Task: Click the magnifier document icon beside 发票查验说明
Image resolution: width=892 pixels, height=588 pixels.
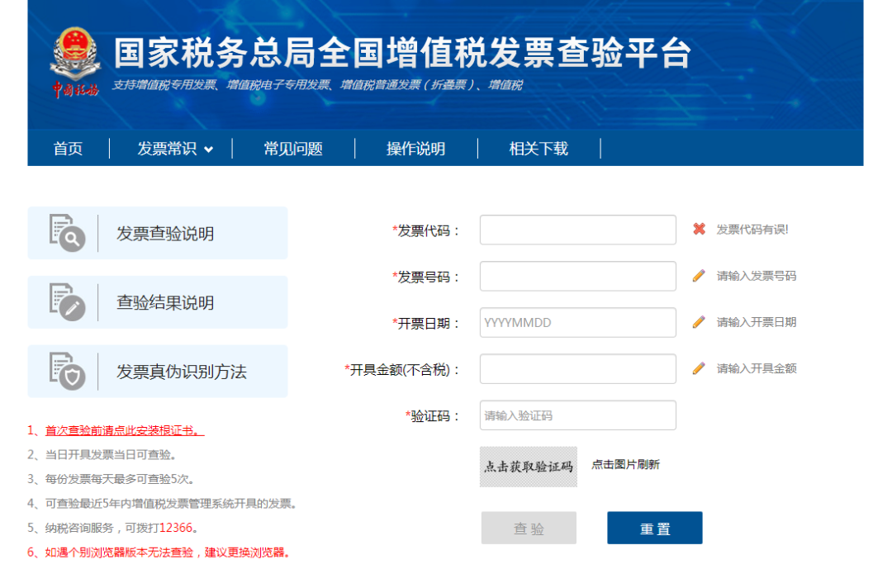Action: (67, 233)
